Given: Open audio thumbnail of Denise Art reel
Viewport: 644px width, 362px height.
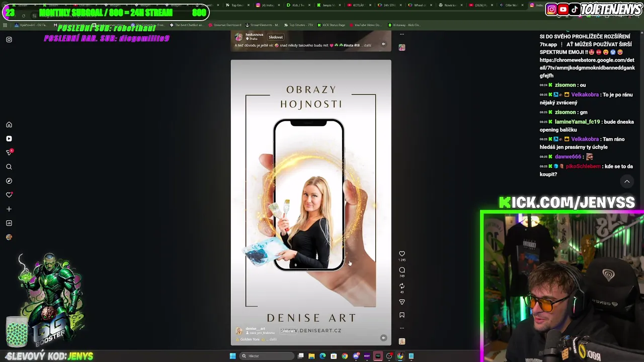Looking at the screenshot, I should [x=401, y=341].
